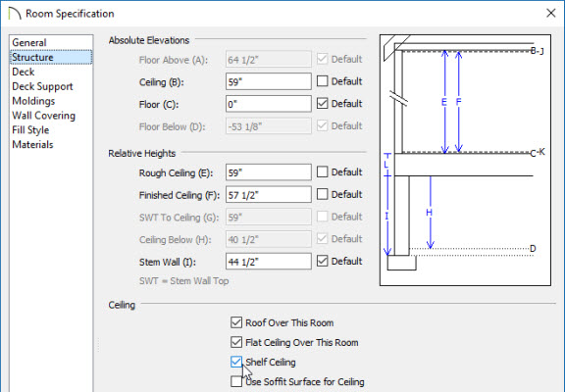
Task: Toggle Default for Stem Wall (I)
Action: click(x=322, y=261)
